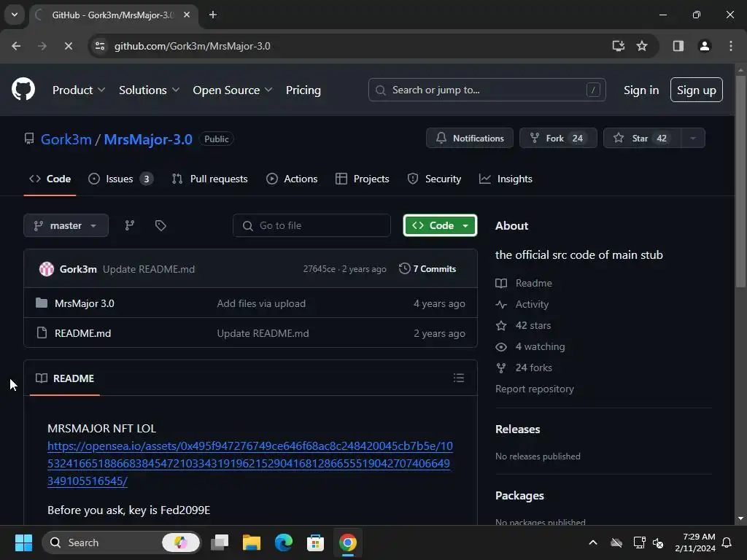Screen dimensions: 747x560
Task: Star the repository
Action: [x=642, y=138]
